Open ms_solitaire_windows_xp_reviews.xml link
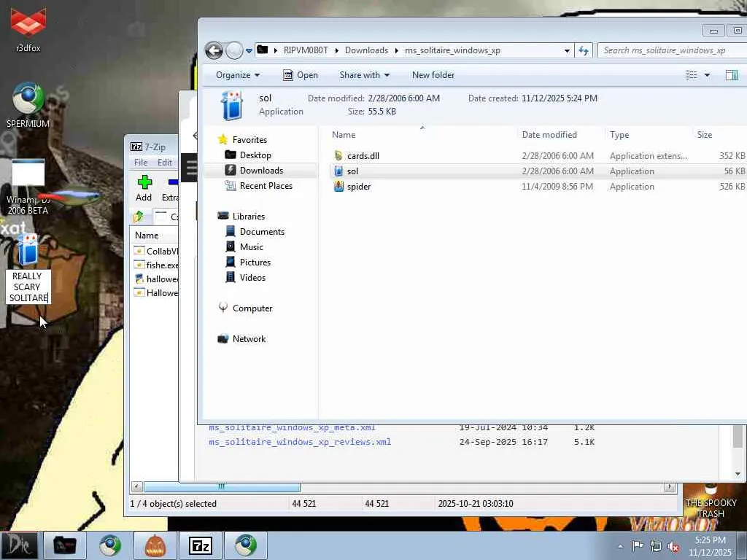This screenshot has height=560, width=747. tap(300, 442)
